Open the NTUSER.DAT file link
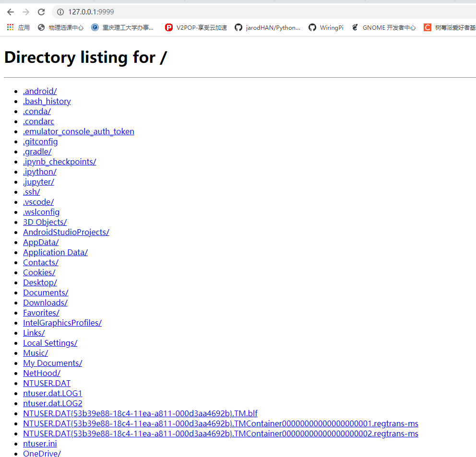Viewport: 476px width, 457px height. [47, 383]
